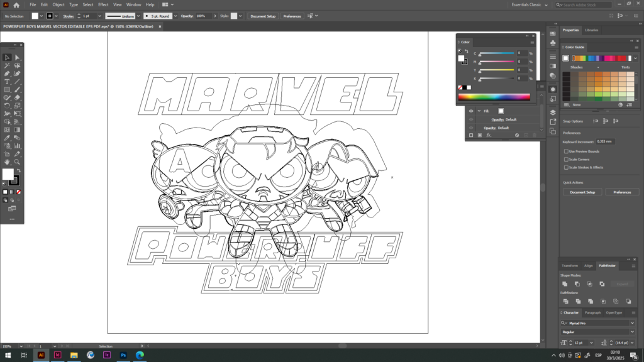Open stroke weight dropdown
Screen dimensions: 644x362
pyautogui.click(x=99, y=16)
